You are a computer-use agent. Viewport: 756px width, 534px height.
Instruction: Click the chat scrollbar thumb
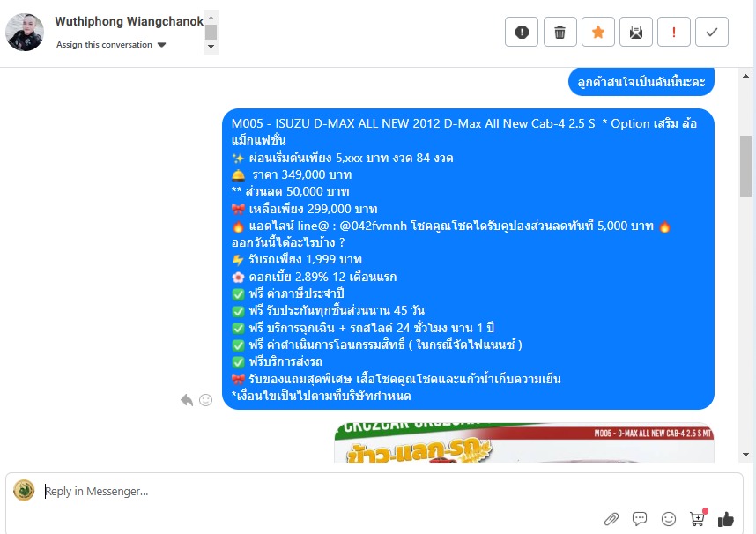coord(746,166)
